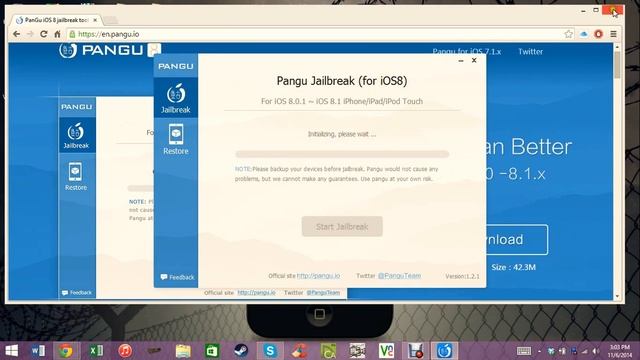Minimize the Pangu Jailbreak app window

[x=461, y=60]
